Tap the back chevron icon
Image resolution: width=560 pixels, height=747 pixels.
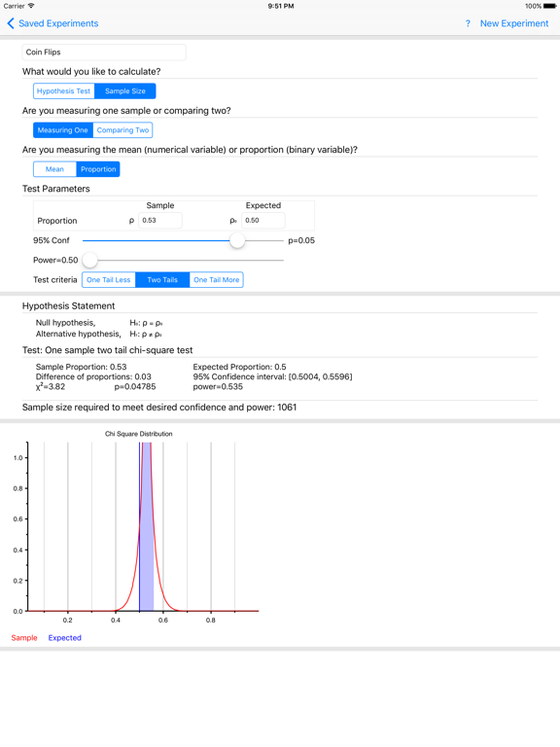click(11, 23)
